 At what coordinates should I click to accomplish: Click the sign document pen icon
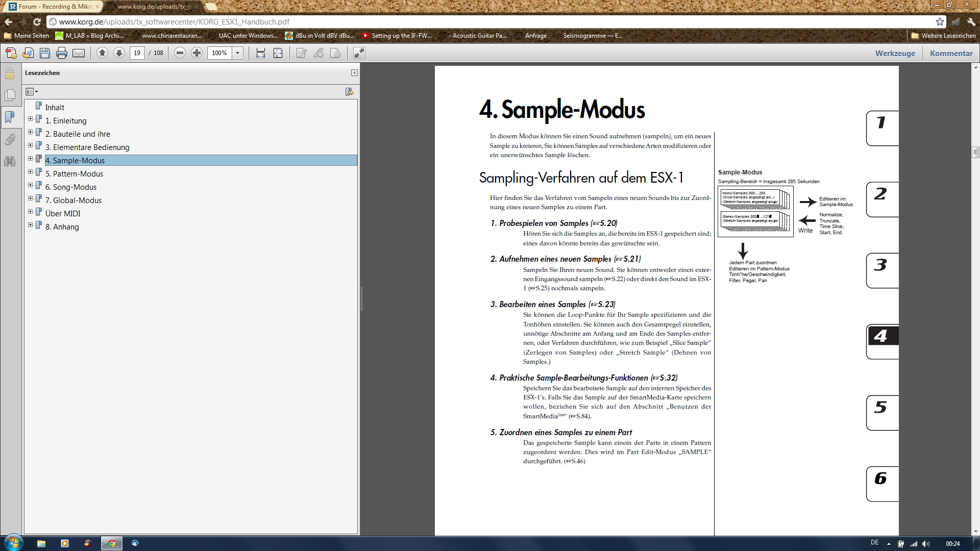tap(302, 53)
